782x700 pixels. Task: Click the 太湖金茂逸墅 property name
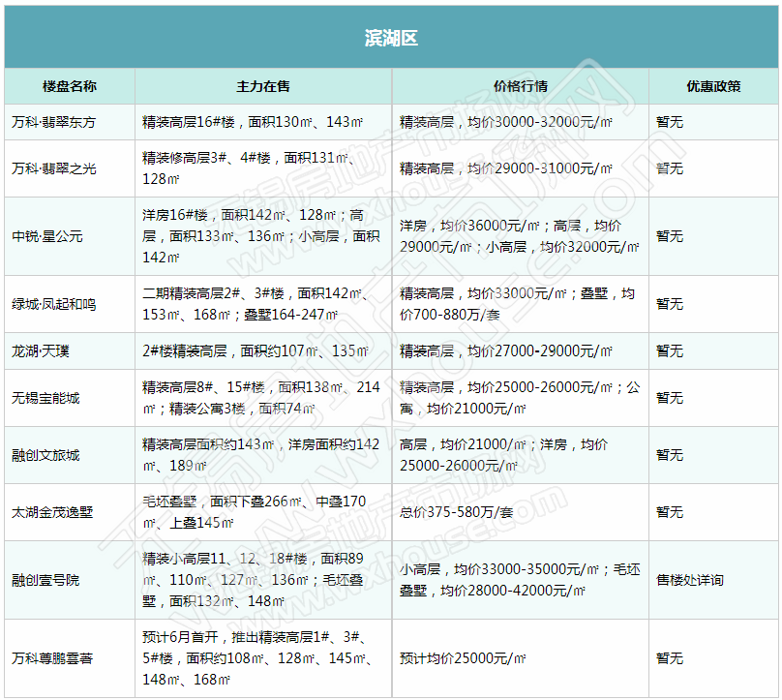[x=53, y=511]
